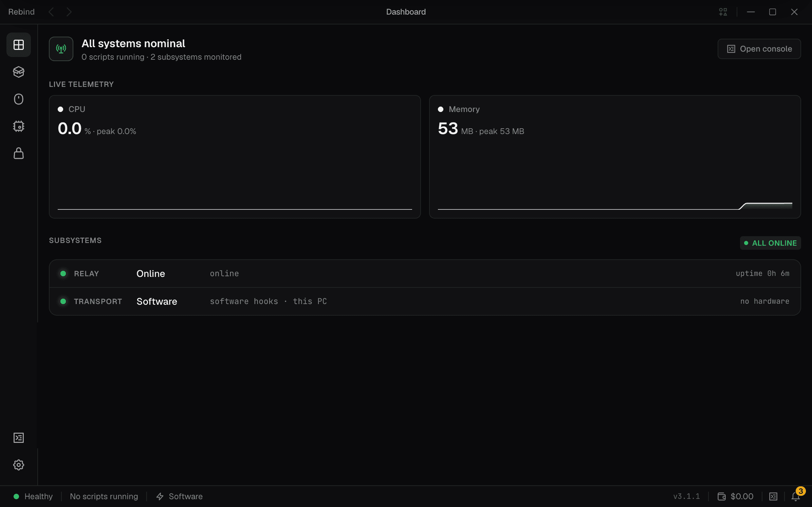
Task: Click No scripts running in status bar
Action: (x=104, y=496)
